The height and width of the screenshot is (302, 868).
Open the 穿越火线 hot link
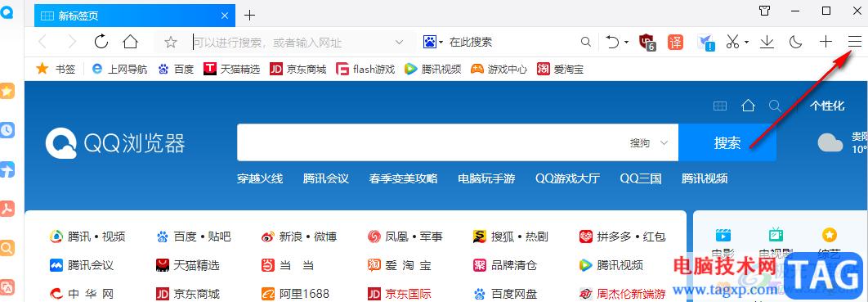point(260,178)
